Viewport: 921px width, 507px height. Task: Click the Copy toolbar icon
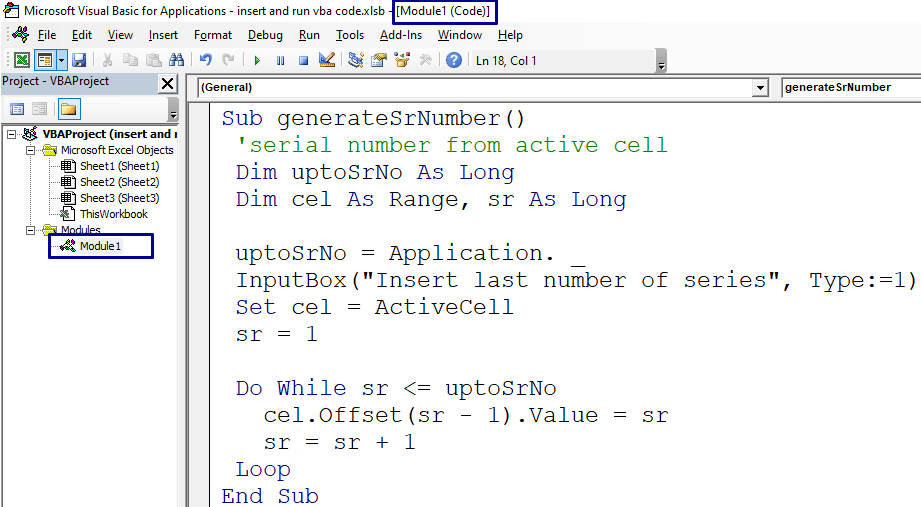coord(130,60)
